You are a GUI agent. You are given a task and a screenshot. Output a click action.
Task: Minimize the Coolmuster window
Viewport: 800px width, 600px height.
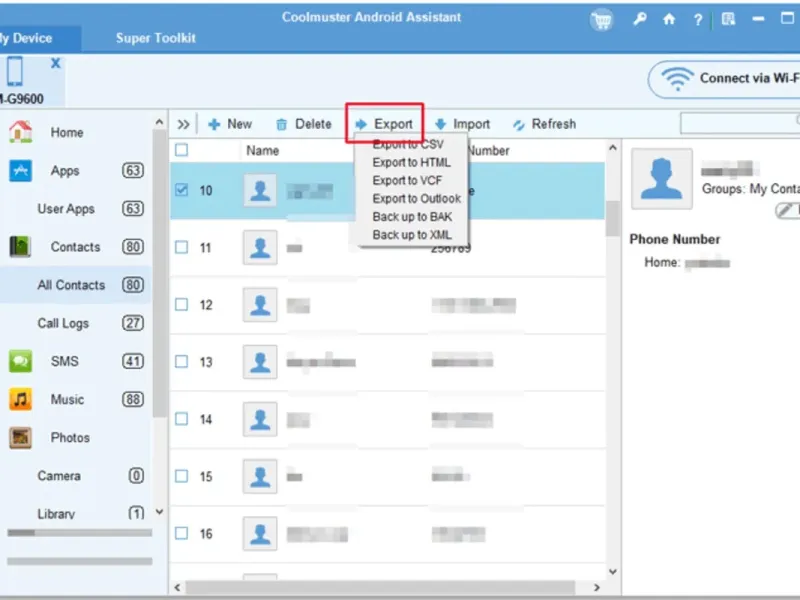758,19
